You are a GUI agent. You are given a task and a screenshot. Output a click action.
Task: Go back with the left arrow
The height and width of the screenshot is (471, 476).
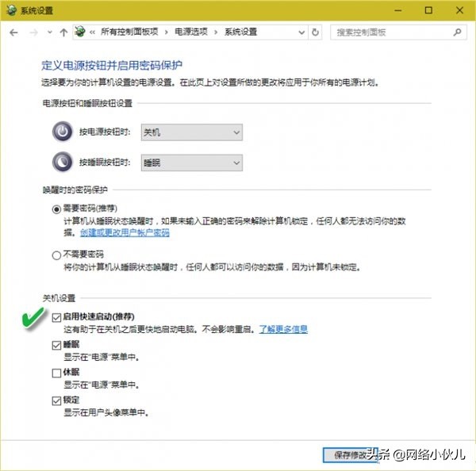(x=13, y=33)
